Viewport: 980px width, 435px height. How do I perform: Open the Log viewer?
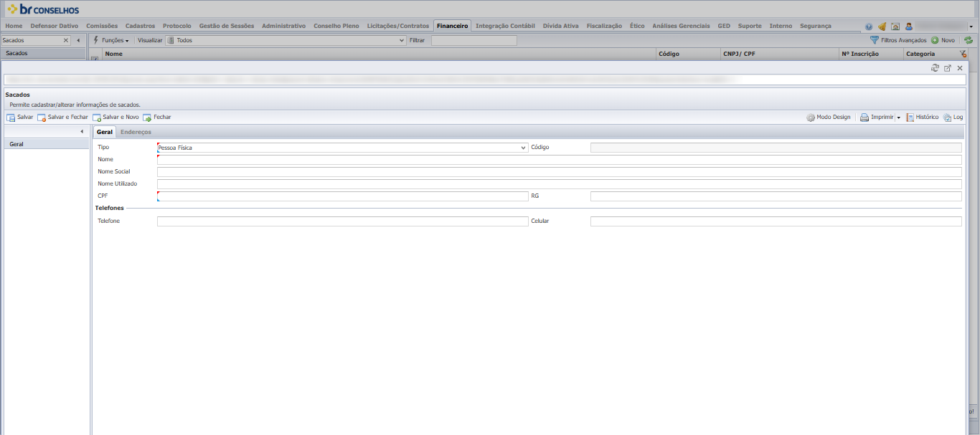point(953,118)
